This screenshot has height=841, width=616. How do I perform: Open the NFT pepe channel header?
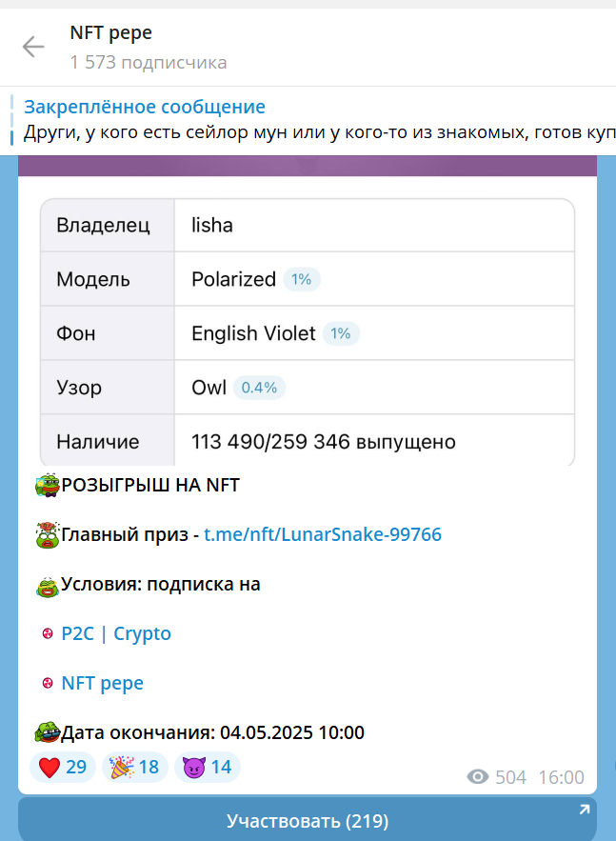(x=111, y=33)
